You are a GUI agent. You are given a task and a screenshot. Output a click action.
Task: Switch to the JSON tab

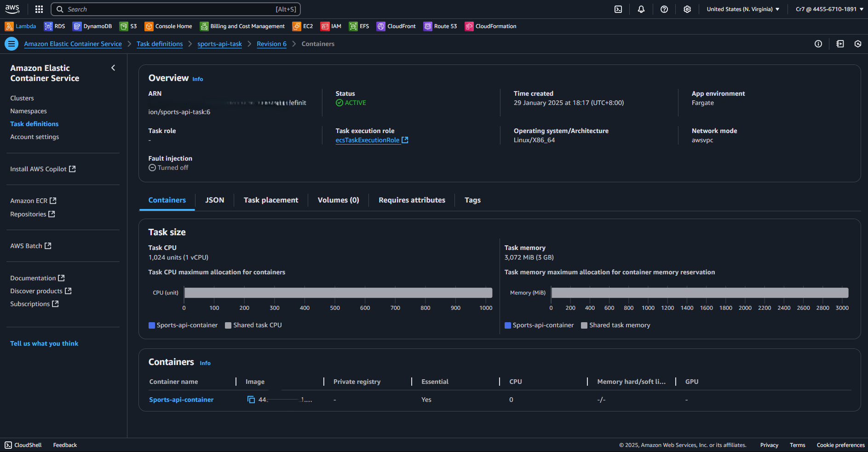tap(215, 200)
